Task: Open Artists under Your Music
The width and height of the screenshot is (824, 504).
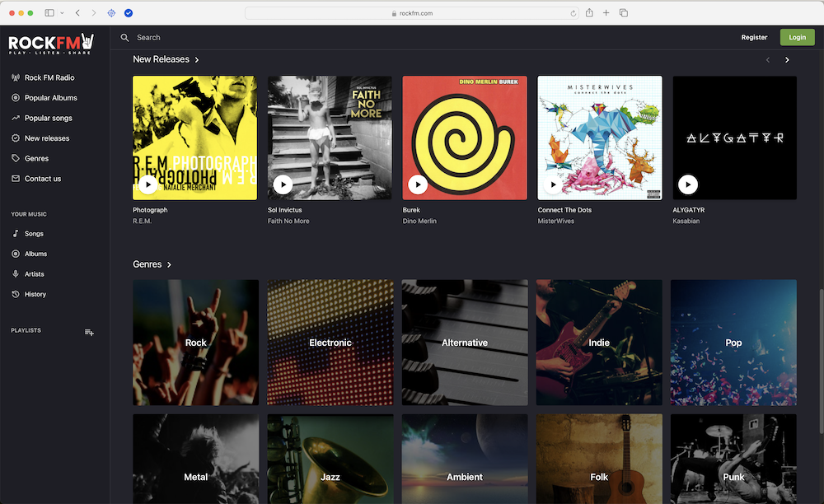Action: point(28,274)
